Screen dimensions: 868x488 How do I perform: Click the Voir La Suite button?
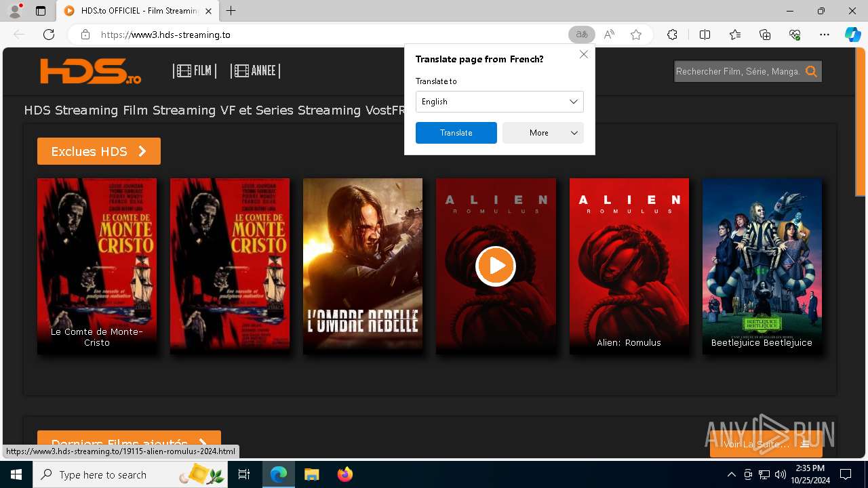pos(766,444)
